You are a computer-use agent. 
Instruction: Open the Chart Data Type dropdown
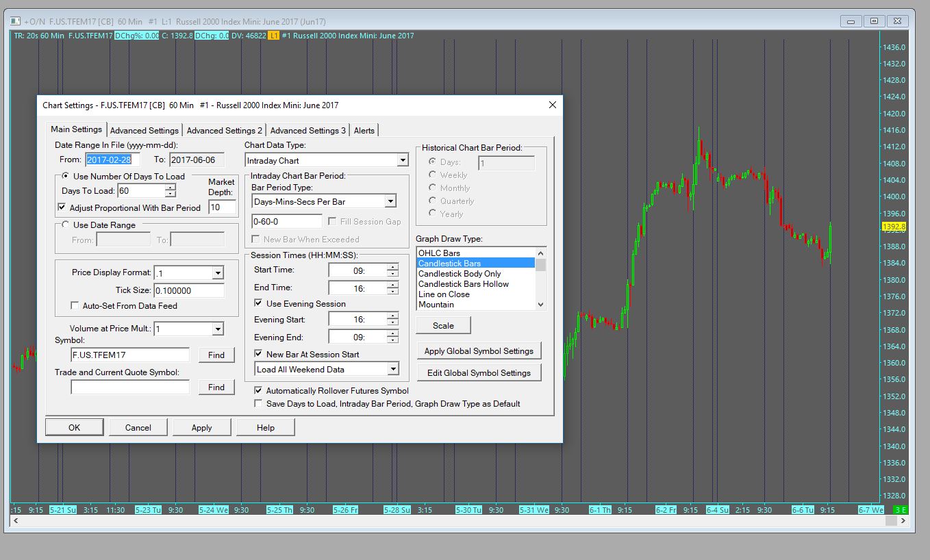[x=403, y=160]
